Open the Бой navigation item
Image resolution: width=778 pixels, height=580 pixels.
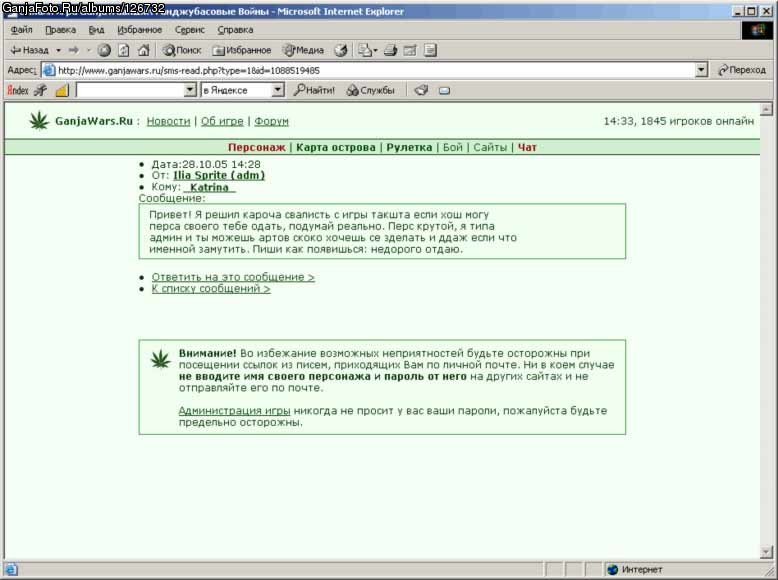pos(453,147)
